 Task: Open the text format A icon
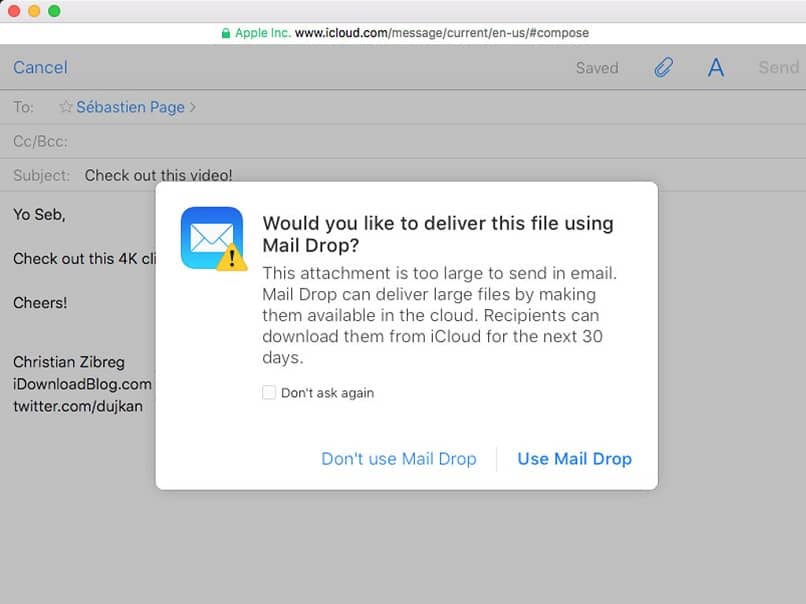[716, 67]
